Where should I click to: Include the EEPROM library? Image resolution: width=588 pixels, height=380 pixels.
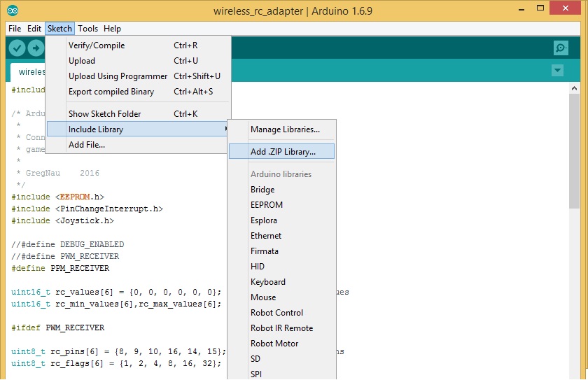281,205
